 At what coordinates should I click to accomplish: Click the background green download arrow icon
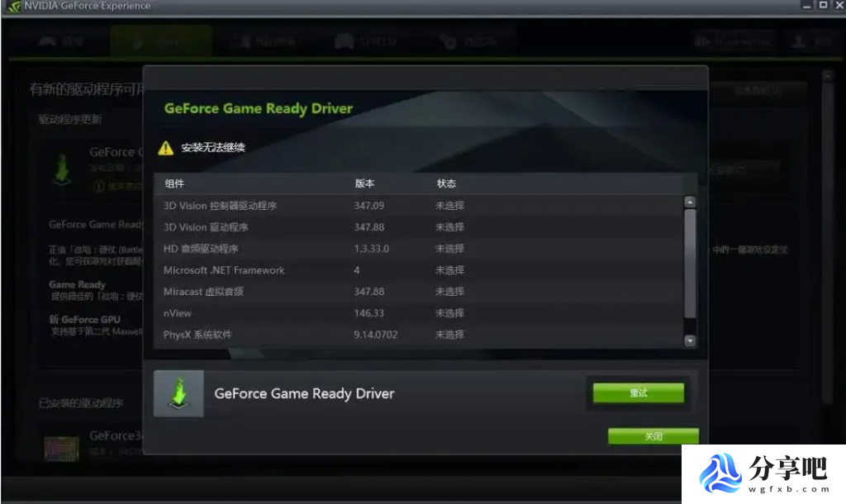[x=63, y=169]
